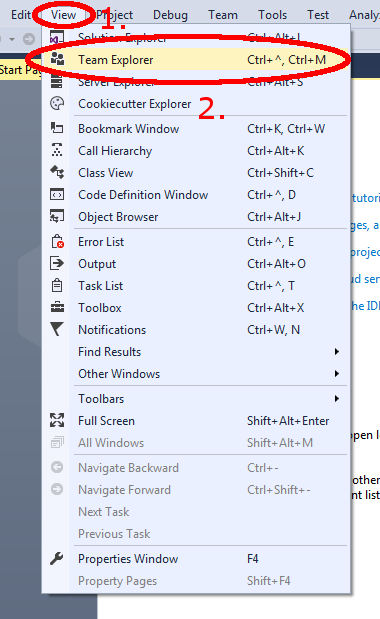Open the Tools menu

point(273,15)
